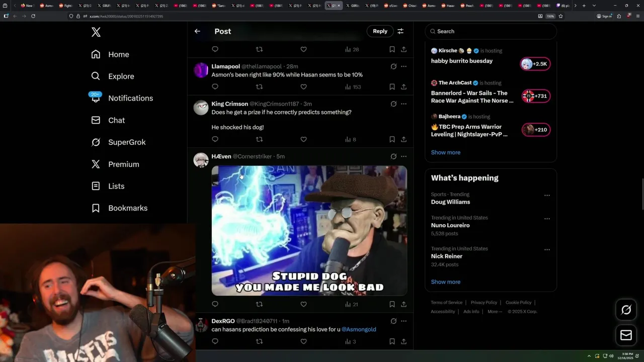Image resolution: width=644 pixels, height=362 pixels.
Task: Expand the More footer menu
Action: 495,312
